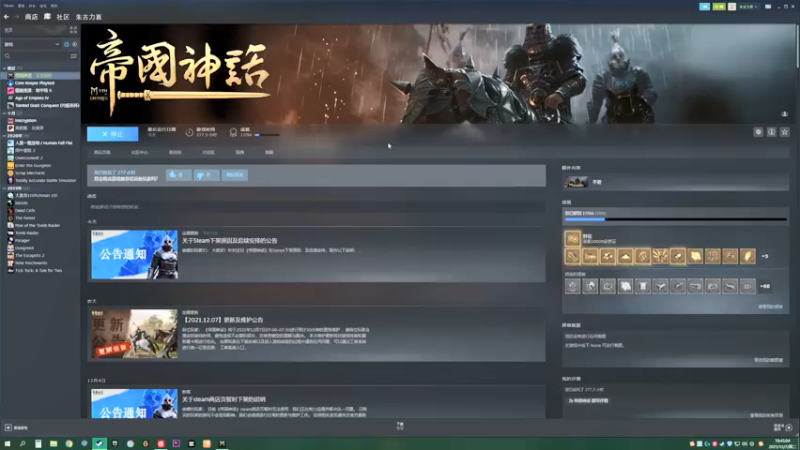The width and height of the screenshot is (800, 450).
Task: Open the advanced filter options icon
Action: [x=73, y=56]
